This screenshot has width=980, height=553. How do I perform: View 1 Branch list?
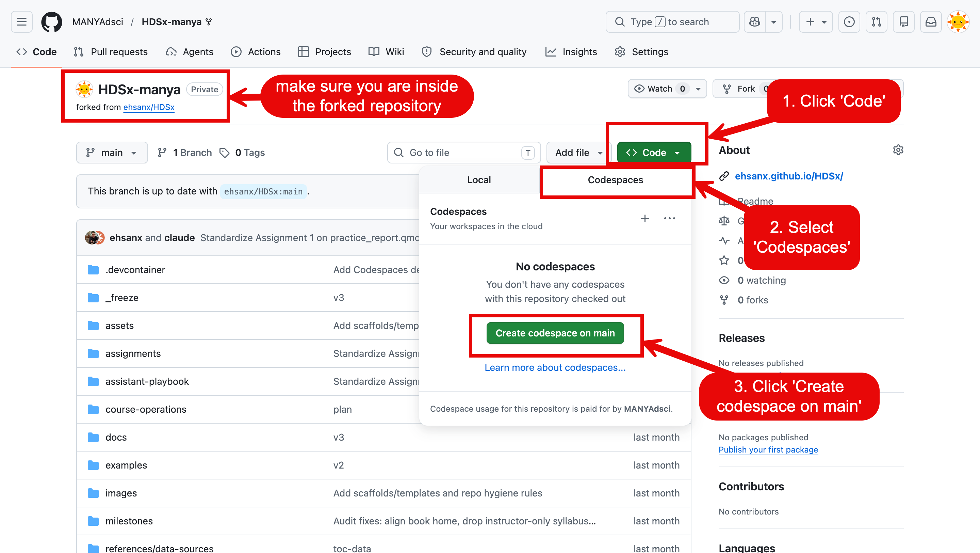pyautogui.click(x=185, y=153)
